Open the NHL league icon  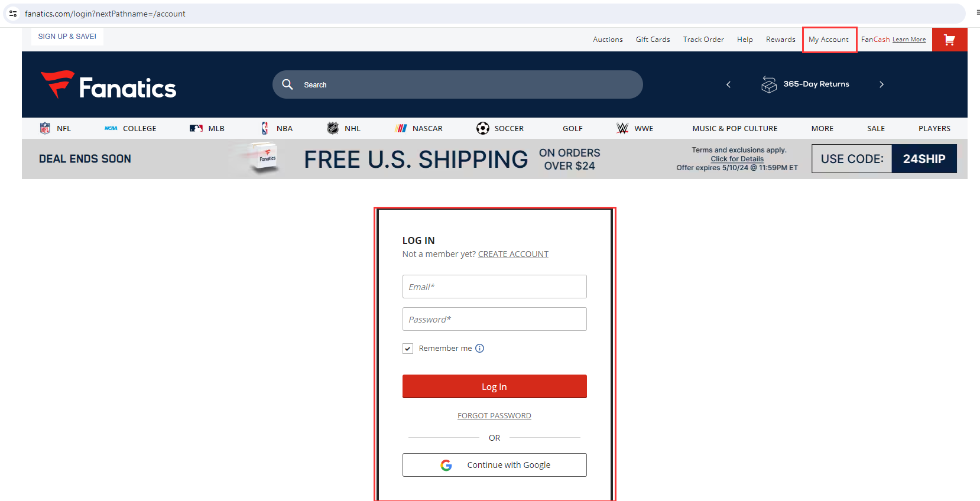coord(333,128)
